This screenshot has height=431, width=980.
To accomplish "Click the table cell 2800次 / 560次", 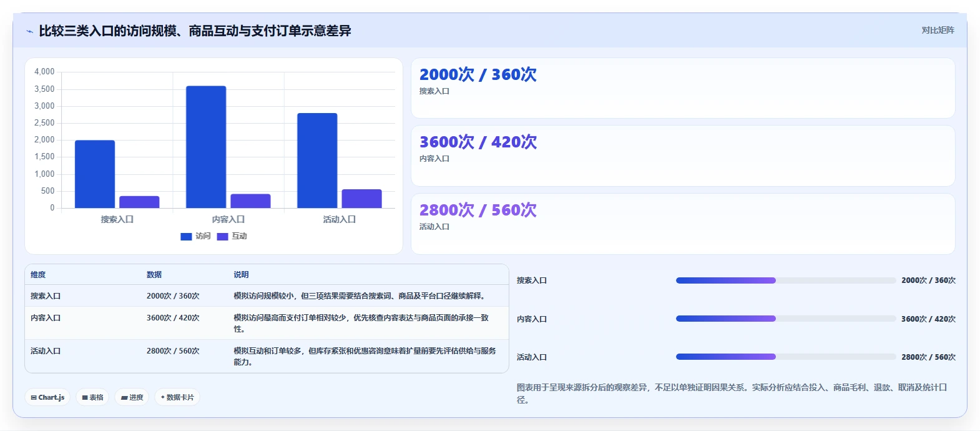I will pyautogui.click(x=173, y=351).
